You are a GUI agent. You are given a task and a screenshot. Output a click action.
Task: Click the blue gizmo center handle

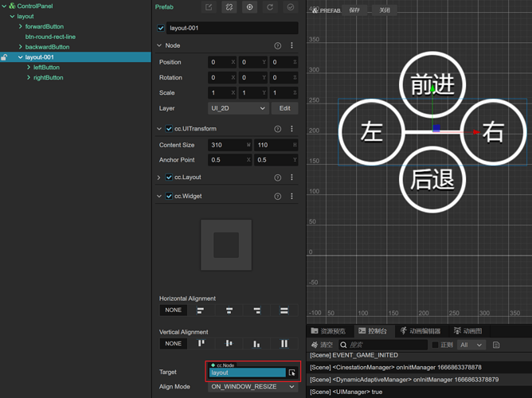tap(436, 128)
